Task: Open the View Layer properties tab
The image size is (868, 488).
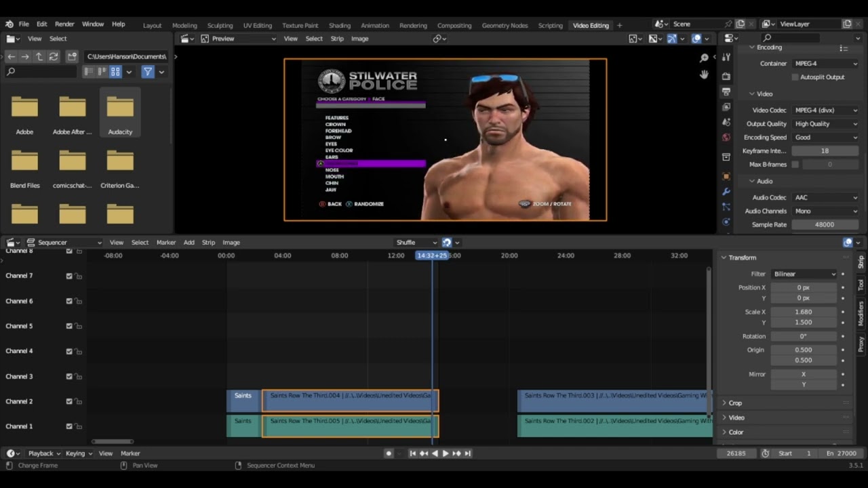Action: point(726,107)
